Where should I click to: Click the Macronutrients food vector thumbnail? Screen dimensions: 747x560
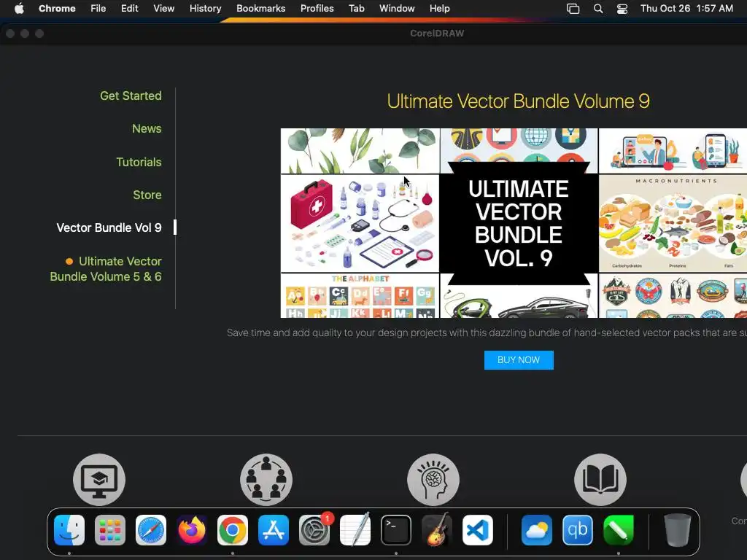click(673, 223)
